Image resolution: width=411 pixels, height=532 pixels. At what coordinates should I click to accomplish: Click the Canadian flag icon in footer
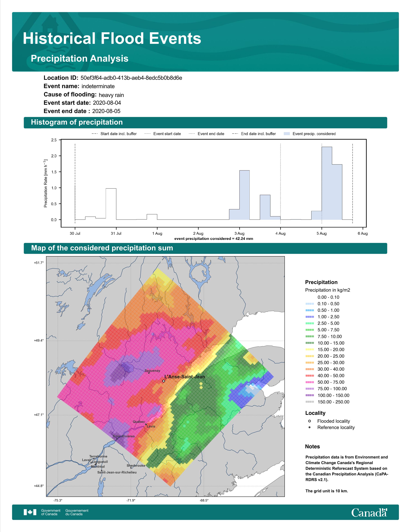pos(30,512)
